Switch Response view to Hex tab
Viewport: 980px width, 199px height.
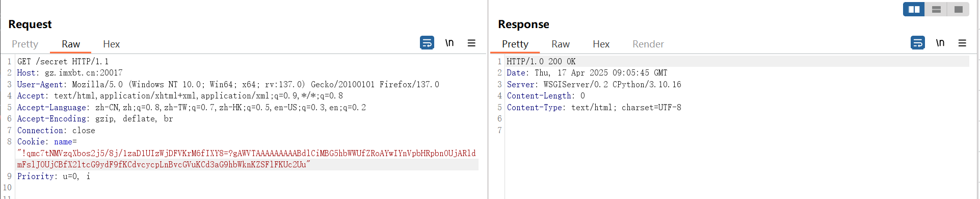click(601, 44)
